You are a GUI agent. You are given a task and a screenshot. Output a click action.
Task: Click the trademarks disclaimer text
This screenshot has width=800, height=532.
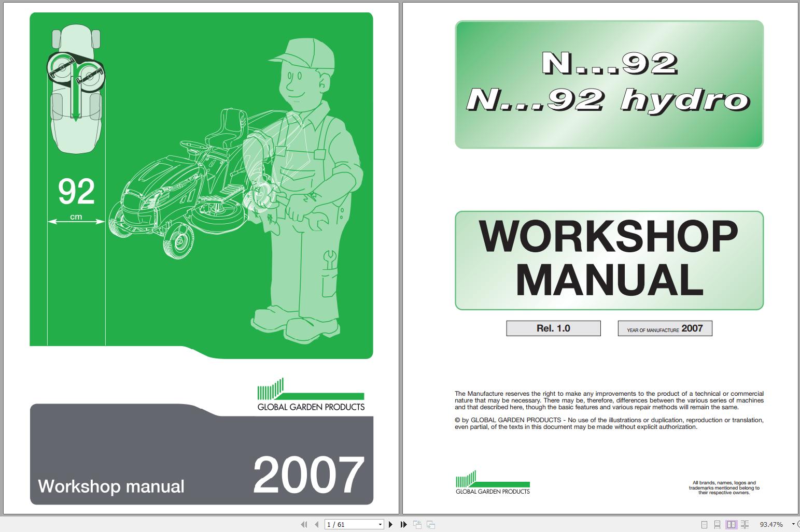click(724, 487)
